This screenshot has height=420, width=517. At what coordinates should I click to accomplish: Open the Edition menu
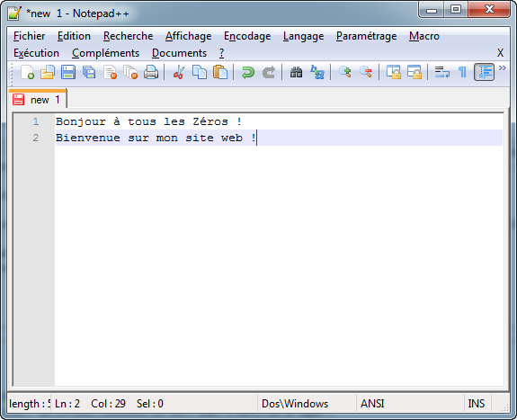pyautogui.click(x=74, y=36)
